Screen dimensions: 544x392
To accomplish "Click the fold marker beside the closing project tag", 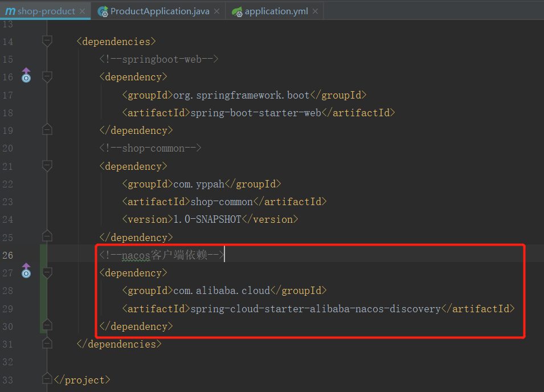I will point(47,378).
